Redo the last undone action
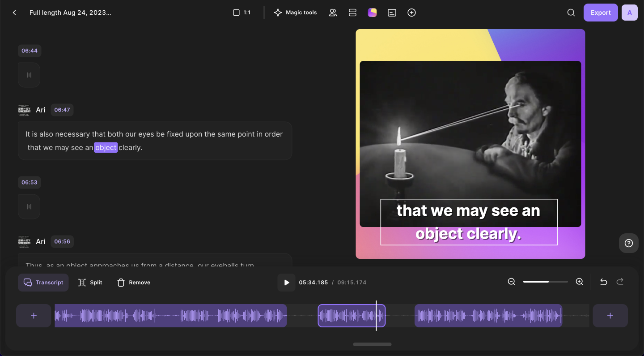Viewport: 644px width, 356px height. point(620,282)
